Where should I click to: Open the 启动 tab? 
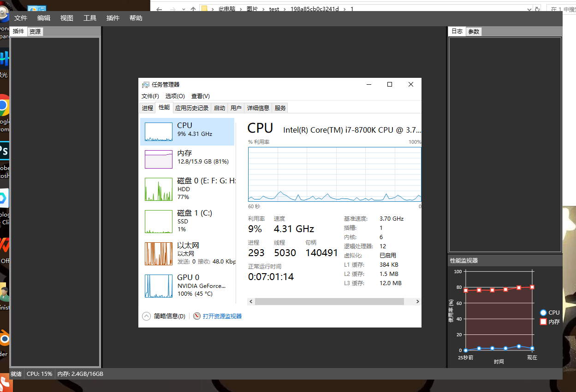220,108
